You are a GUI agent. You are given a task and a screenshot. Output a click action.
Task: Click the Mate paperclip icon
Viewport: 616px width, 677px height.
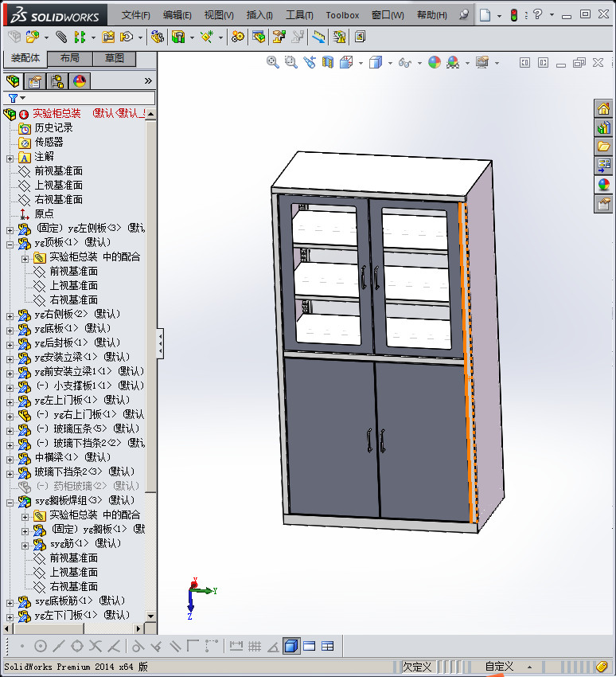(x=61, y=37)
